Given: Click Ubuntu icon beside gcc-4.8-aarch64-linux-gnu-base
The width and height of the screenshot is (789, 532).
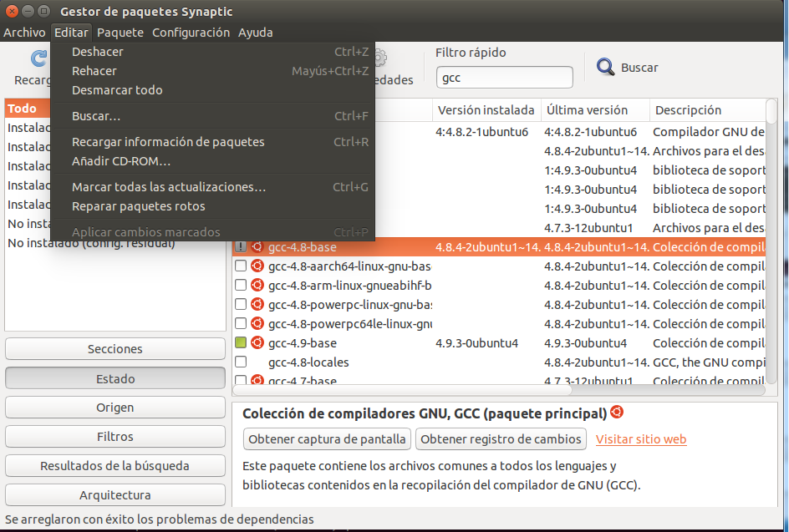Looking at the screenshot, I should coord(257,266).
